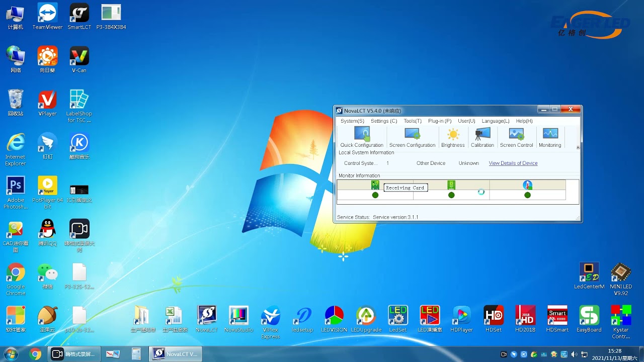The height and width of the screenshot is (362, 644).
Task: Select the V-Can desktop shortcut
Action: click(79, 60)
